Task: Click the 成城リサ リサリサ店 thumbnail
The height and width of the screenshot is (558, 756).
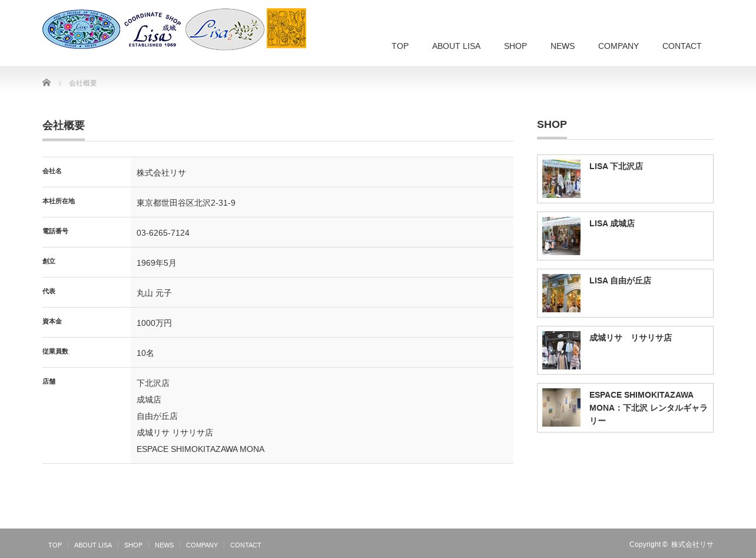Action: pos(561,350)
